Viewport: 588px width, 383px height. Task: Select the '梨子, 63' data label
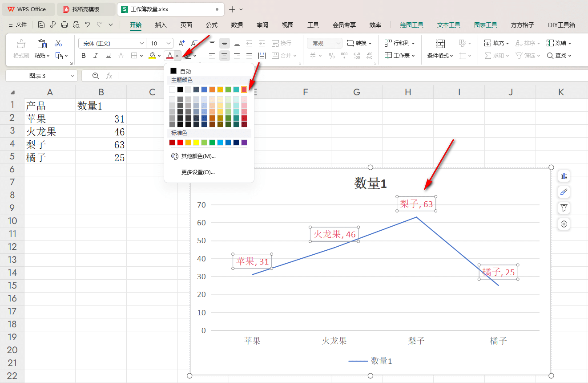416,204
